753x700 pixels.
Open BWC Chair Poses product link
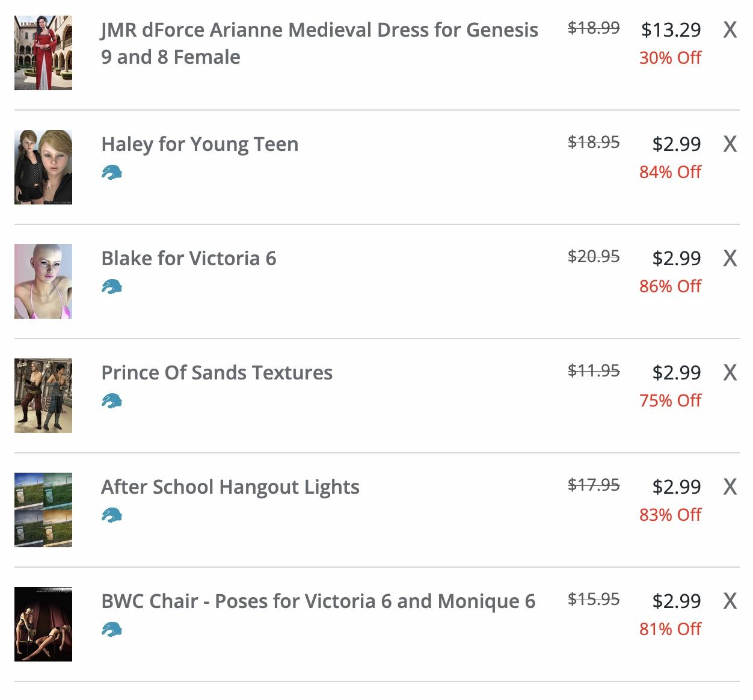coord(318,601)
